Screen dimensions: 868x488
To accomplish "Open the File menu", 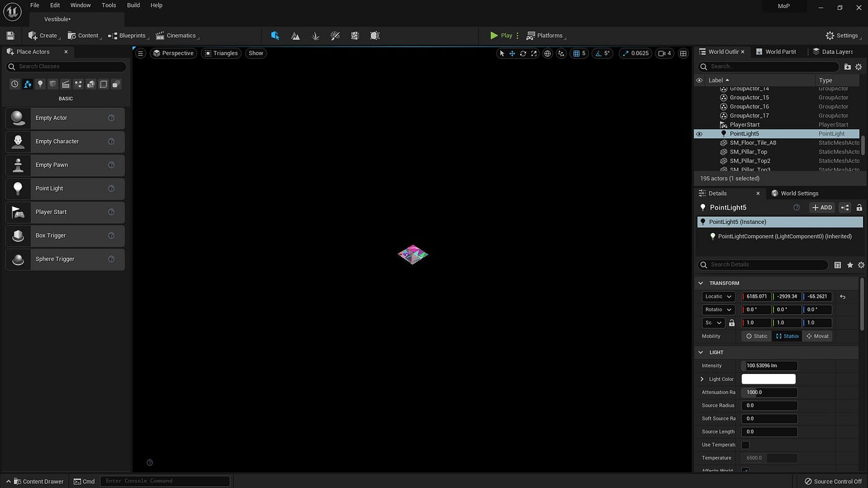I will (35, 5).
